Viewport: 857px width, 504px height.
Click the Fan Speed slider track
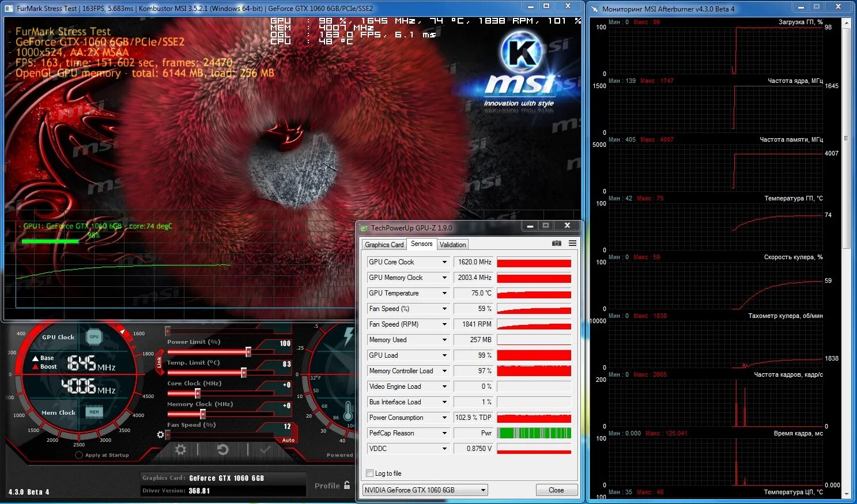[220, 435]
